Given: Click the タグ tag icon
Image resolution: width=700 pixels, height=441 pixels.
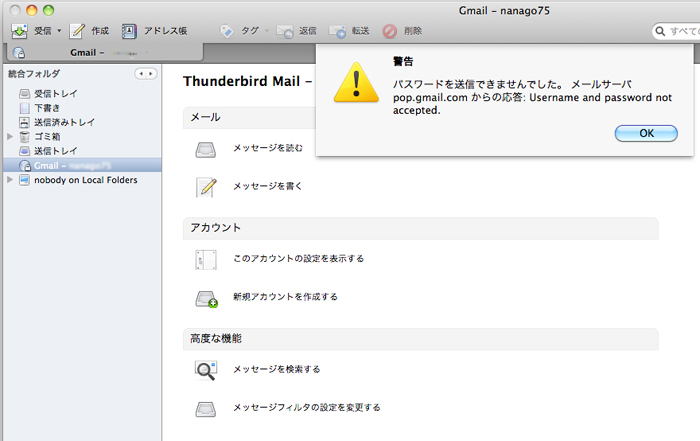Looking at the screenshot, I should pos(227,31).
